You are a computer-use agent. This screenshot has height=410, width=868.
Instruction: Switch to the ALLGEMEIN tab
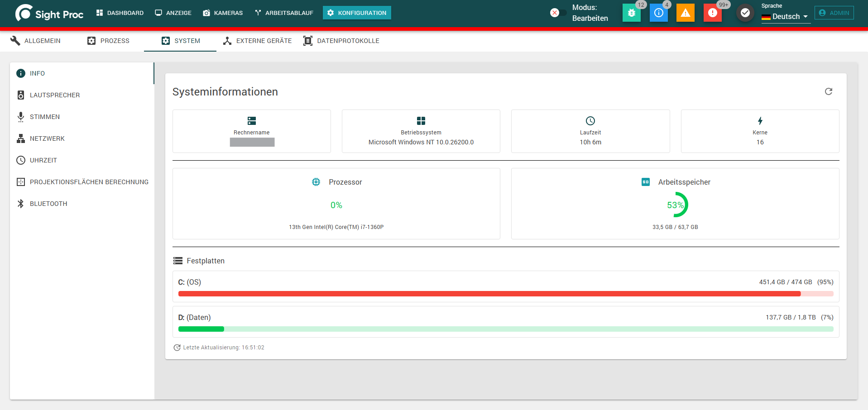pyautogui.click(x=36, y=41)
